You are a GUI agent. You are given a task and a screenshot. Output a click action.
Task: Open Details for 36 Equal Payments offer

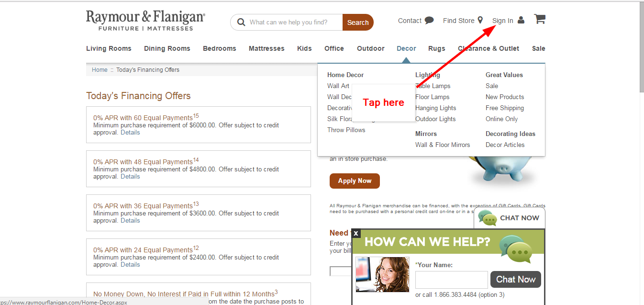point(130,221)
